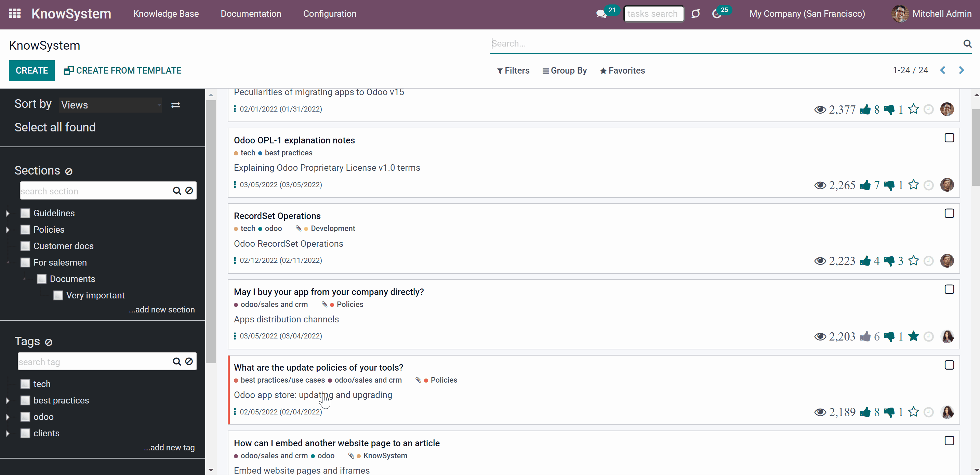Screen dimensions: 980x475
Task: Click the clear icon in tag search box
Action: 189,362
